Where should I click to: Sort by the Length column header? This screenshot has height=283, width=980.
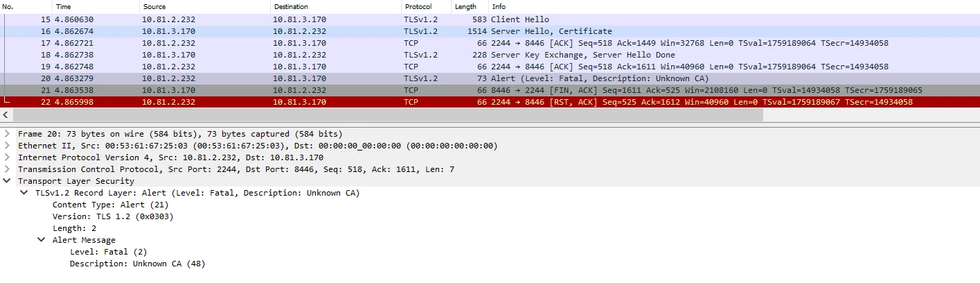[x=470, y=6]
